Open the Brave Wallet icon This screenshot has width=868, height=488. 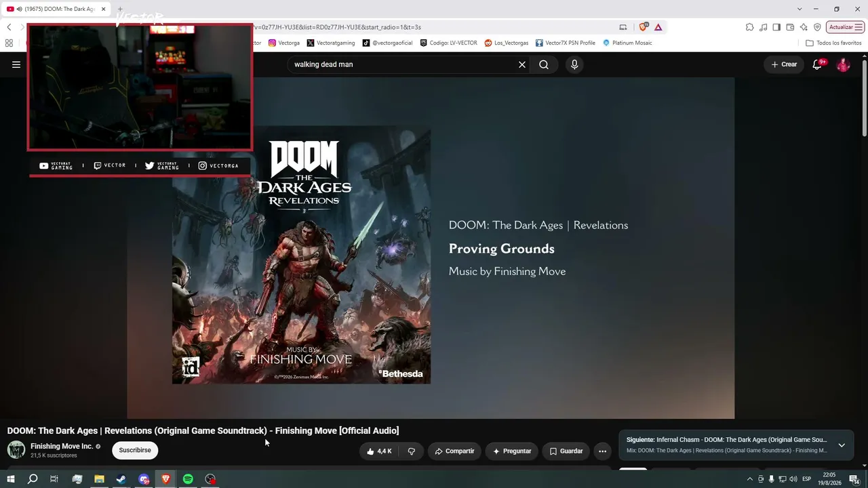[790, 27]
